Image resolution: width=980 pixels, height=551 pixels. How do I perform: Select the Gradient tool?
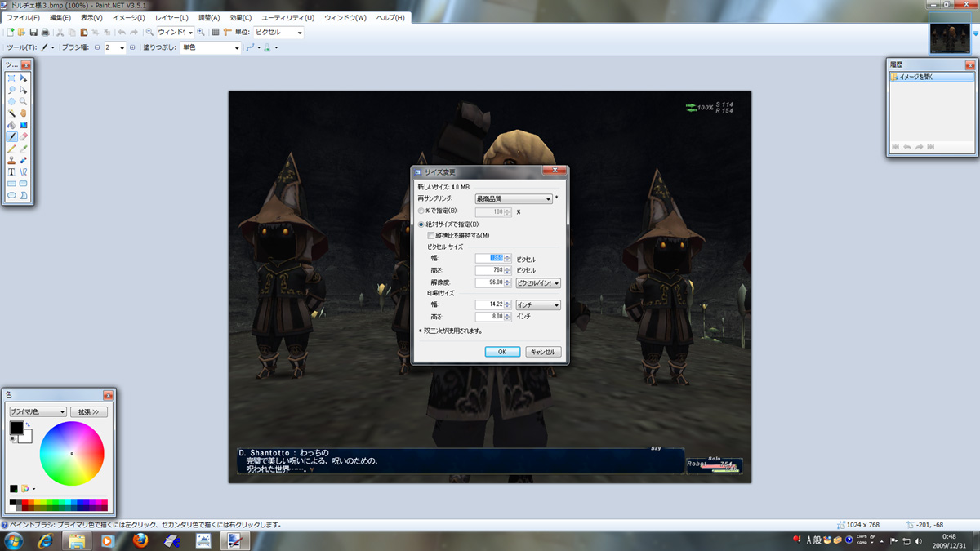point(24,125)
